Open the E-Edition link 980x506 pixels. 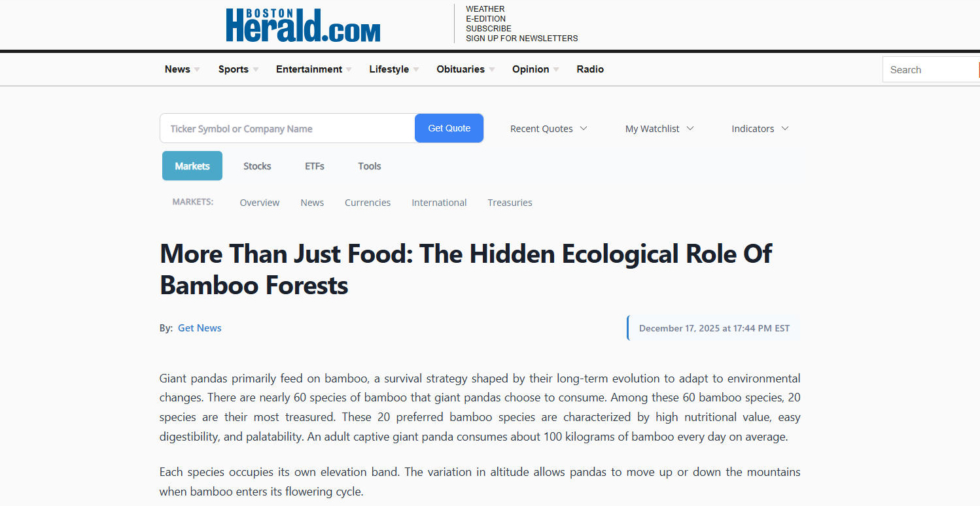[x=485, y=19]
